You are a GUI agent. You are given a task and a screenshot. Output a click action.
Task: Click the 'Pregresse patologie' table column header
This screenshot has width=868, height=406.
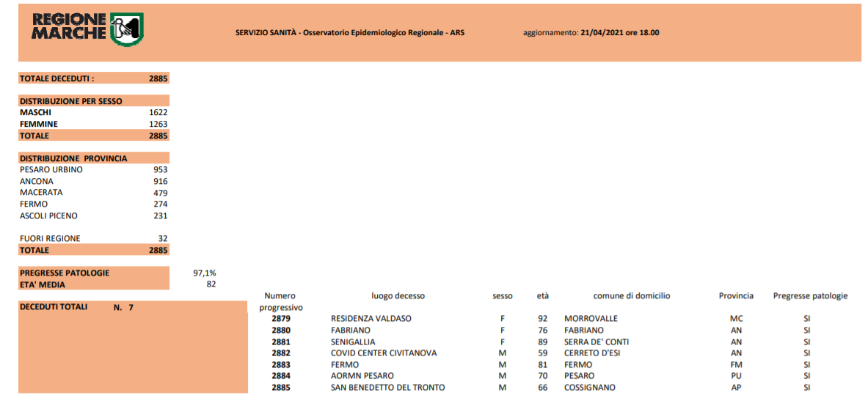811,296
